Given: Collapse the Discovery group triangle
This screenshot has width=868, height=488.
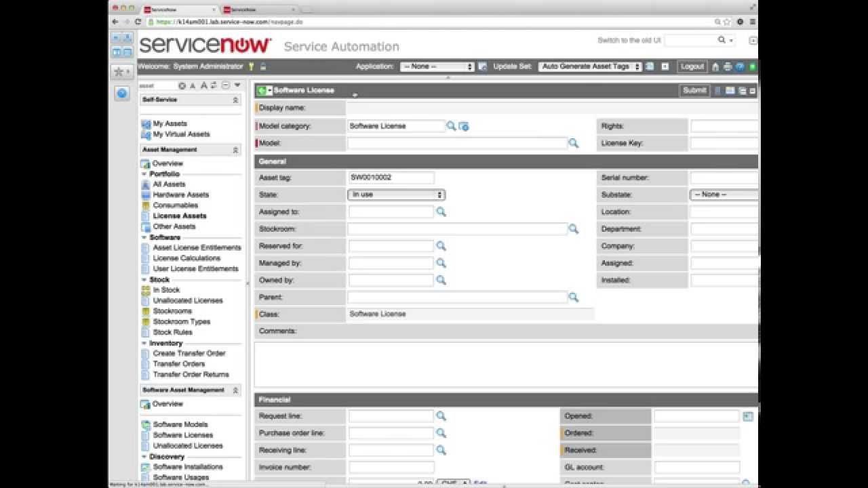Looking at the screenshot, I should point(144,457).
